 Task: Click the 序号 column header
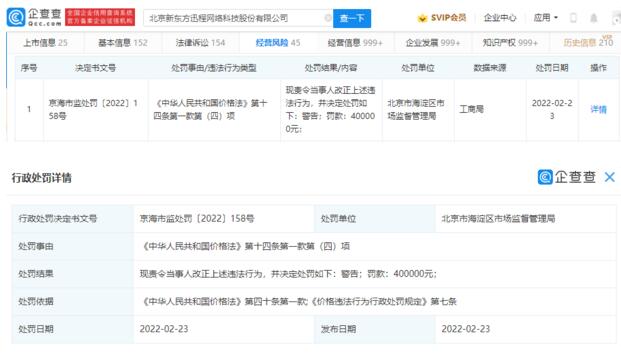pyautogui.click(x=29, y=68)
